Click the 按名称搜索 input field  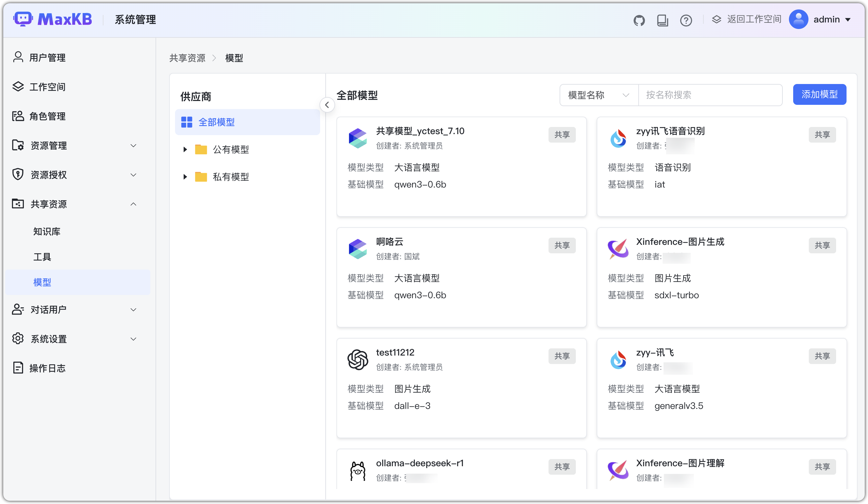[710, 95]
